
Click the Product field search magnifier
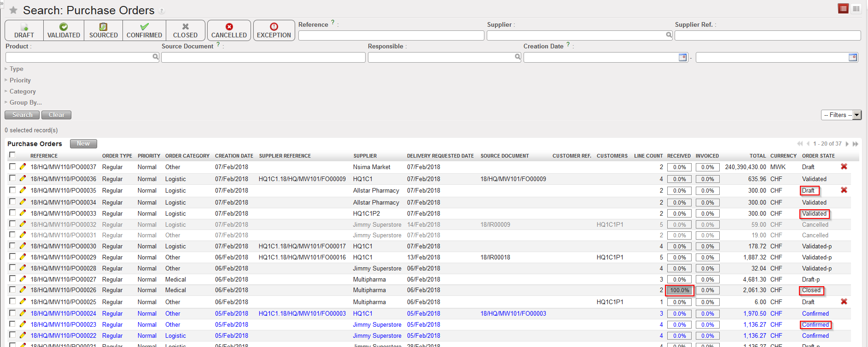click(156, 57)
